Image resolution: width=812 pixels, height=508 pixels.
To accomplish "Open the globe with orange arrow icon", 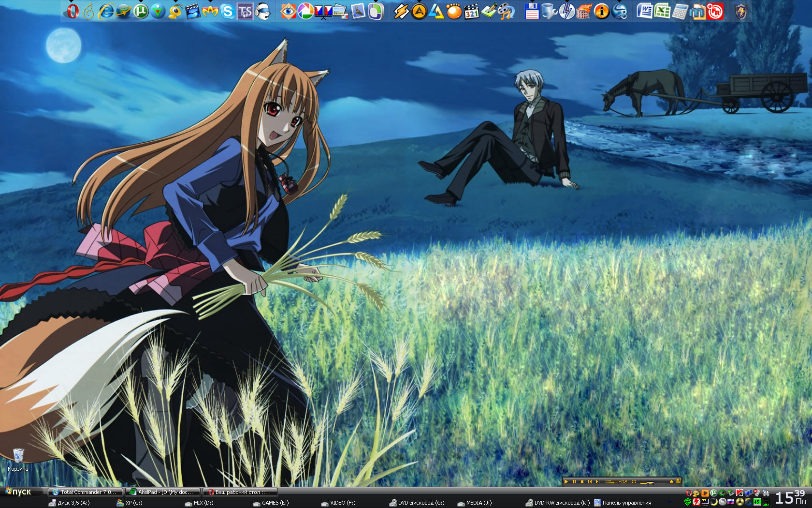I will click(123, 11).
